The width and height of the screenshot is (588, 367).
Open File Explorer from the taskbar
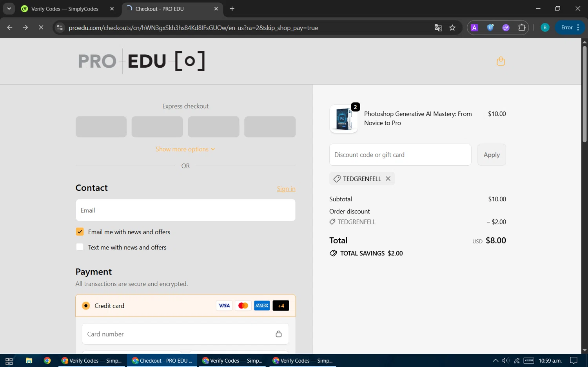[x=29, y=361]
